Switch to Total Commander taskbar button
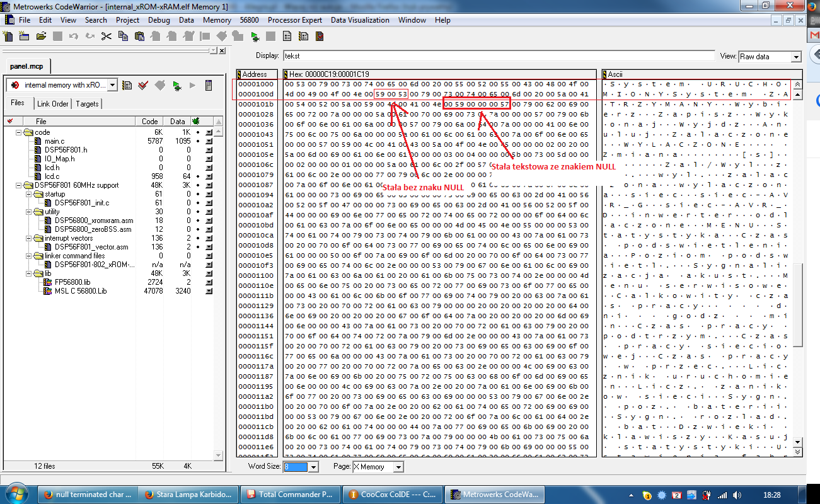The width and height of the screenshot is (820, 504). click(292, 495)
